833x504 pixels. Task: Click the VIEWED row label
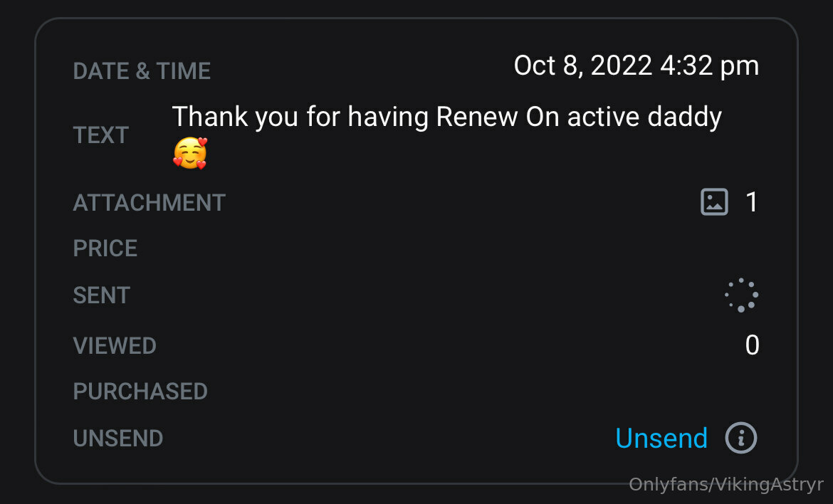click(x=115, y=346)
